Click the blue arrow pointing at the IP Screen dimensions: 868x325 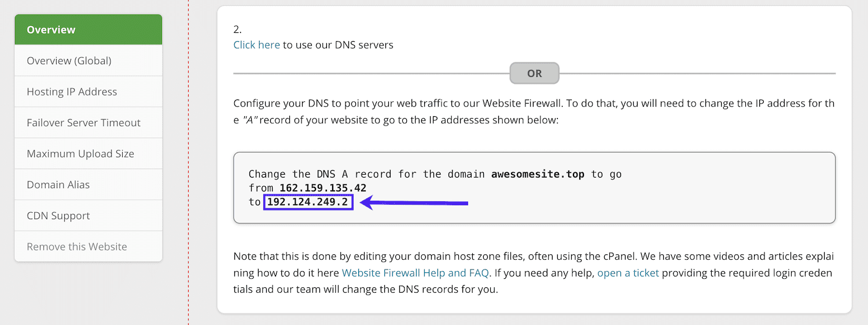tap(414, 202)
